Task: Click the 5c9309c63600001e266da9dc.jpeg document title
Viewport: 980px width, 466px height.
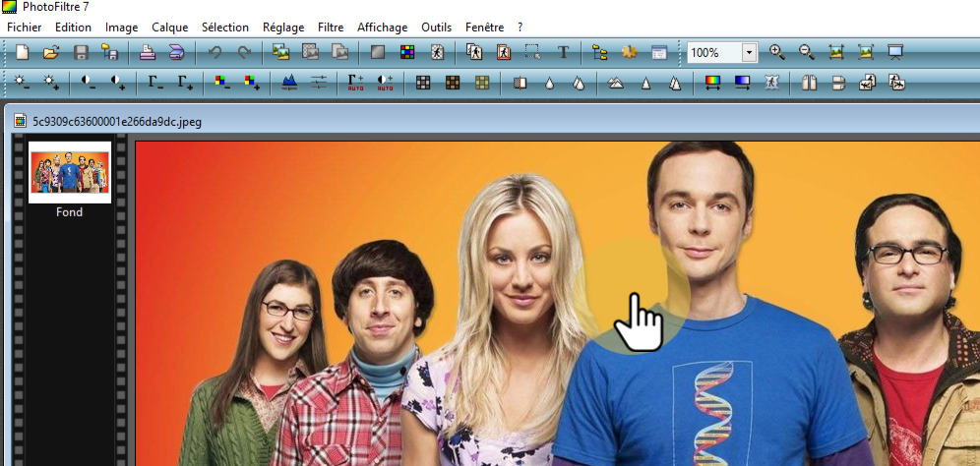Action: [117, 122]
